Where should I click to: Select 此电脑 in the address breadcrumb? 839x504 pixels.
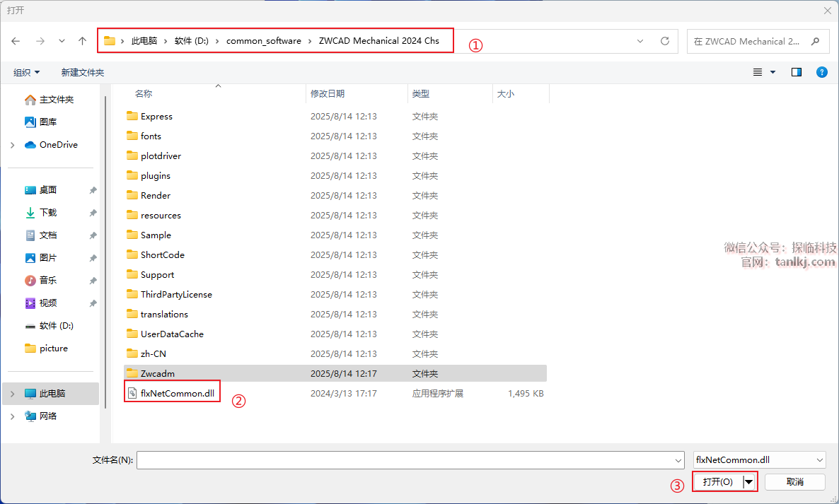tap(144, 41)
